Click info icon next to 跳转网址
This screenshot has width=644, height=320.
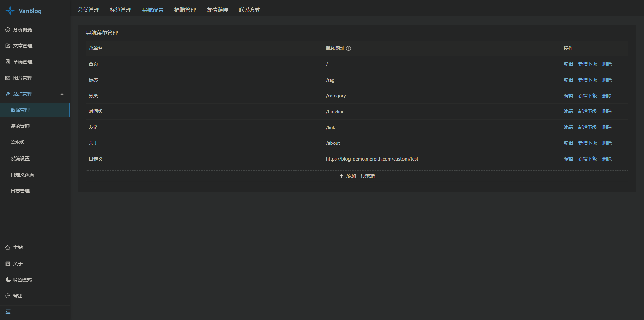click(348, 48)
